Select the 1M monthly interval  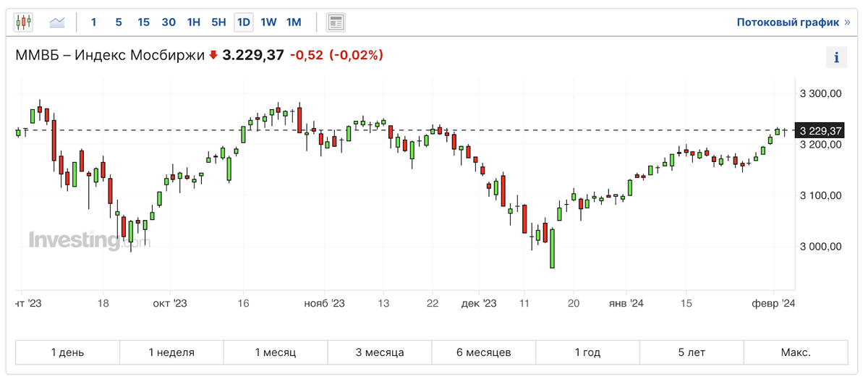[x=294, y=22]
